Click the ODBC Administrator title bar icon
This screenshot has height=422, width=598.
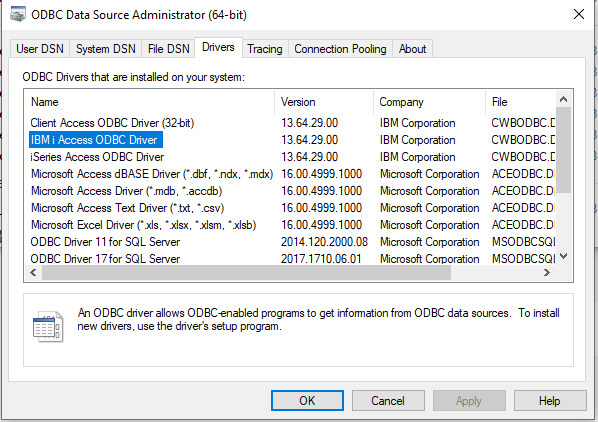pos(18,14)
